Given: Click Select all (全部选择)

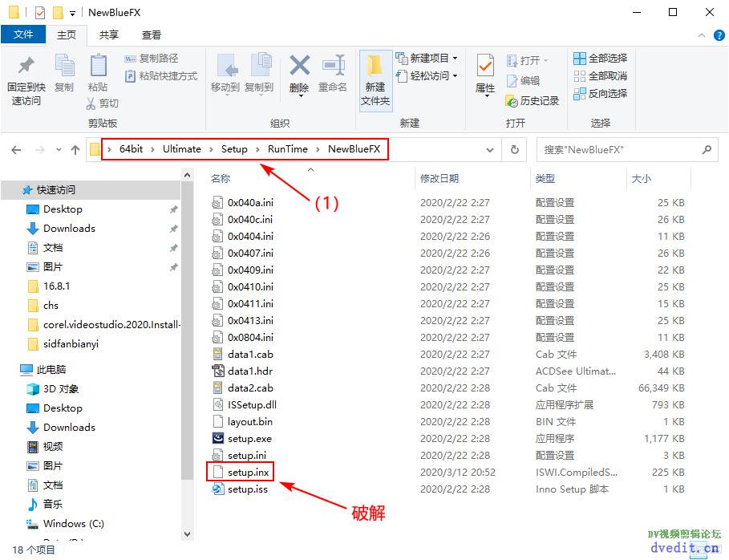Looking at the screenshot, I should 600,58.
